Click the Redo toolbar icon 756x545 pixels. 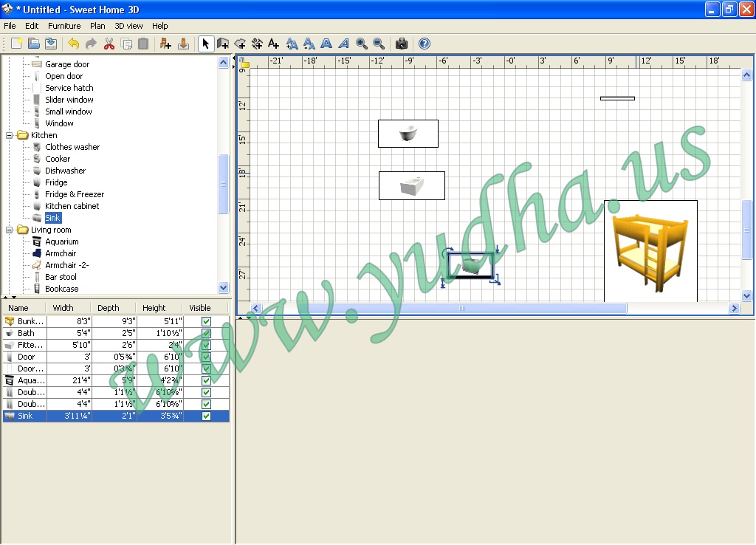(91, 44)
